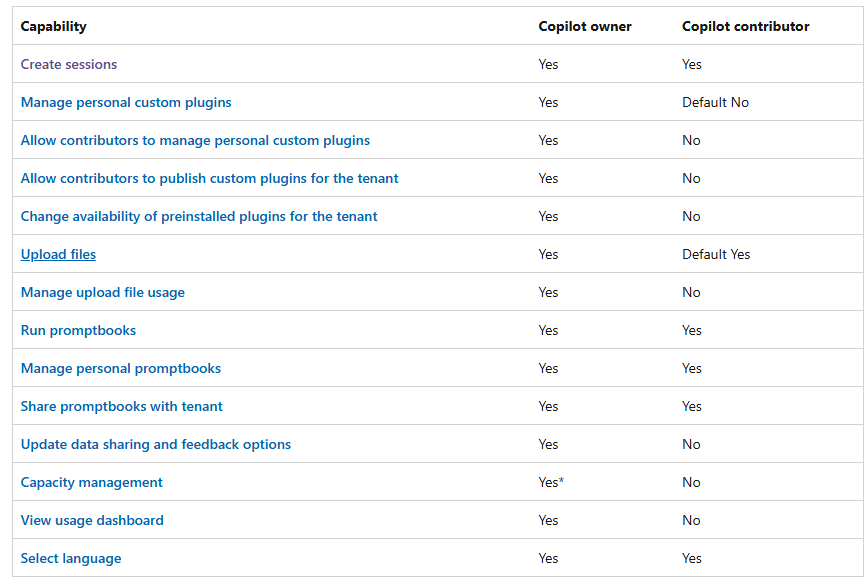Viewport: 866px width, 588px height.
Task: Open Manage personal promptbooks link
Action: tap(121, 368)
